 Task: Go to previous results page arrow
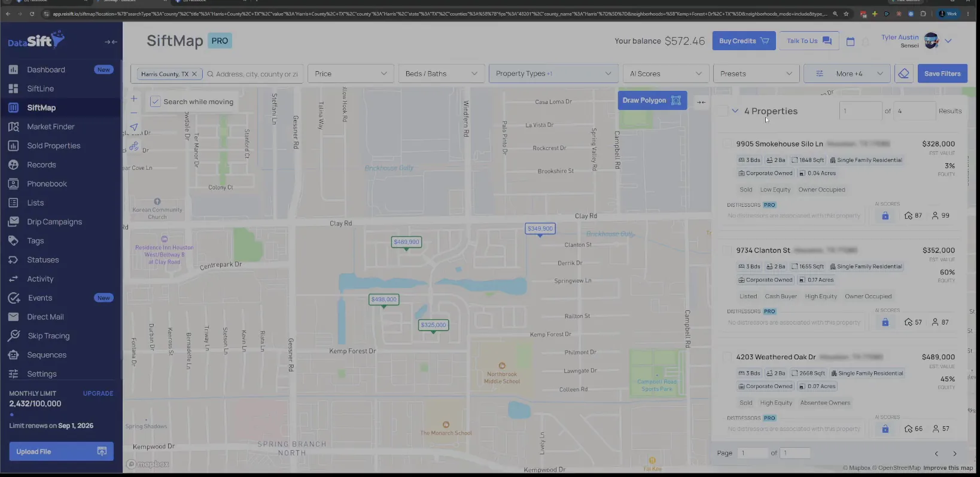click(937, 454)
